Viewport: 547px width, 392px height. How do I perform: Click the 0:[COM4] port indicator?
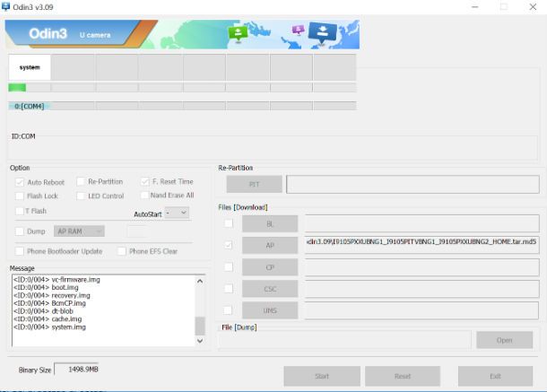click(x=30, y=106)
